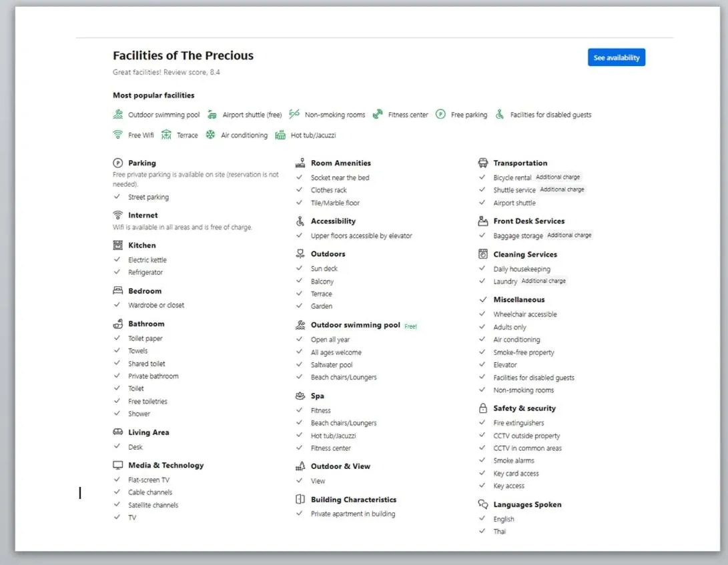Click the Transportation bus icon
Screen dimensions: 728x565
[x=482, y=163]
